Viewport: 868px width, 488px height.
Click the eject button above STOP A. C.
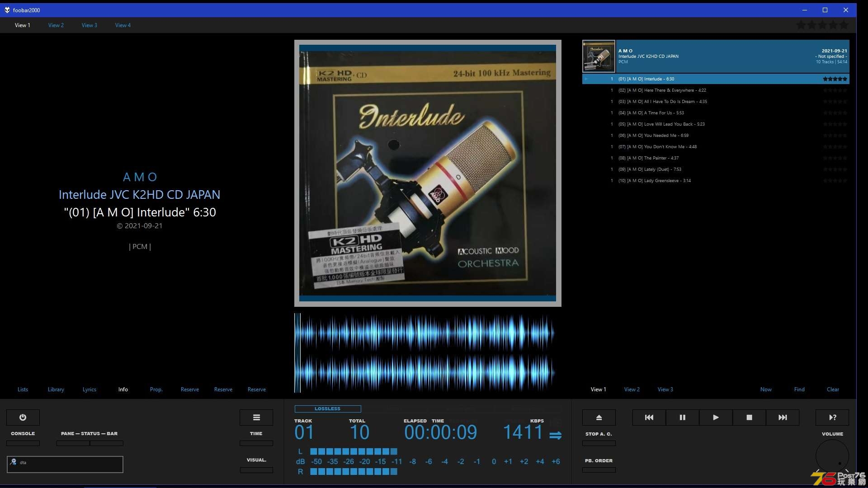tap(599, 418)
